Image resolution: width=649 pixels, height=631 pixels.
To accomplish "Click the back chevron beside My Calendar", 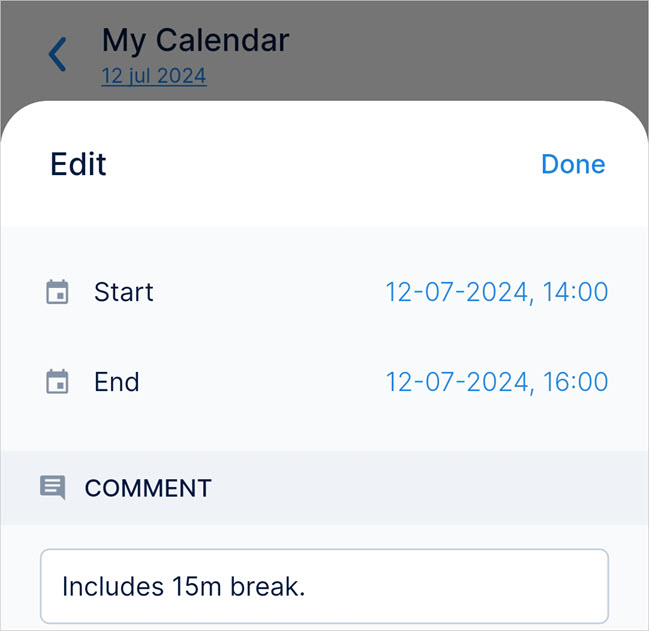I will point(58,55).
